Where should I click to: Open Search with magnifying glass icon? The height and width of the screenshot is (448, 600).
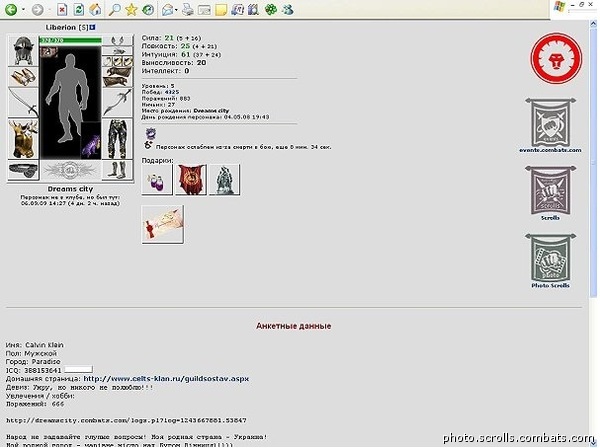114,9
